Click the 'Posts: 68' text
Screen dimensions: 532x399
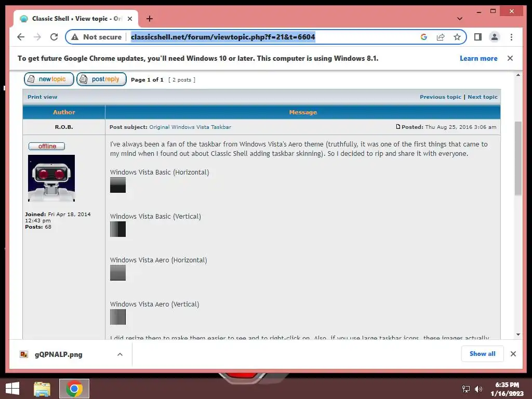pos(38,227)
